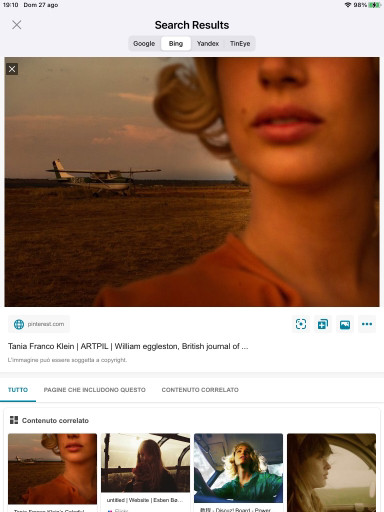Open the TinEye search tab

pos(240,44)
